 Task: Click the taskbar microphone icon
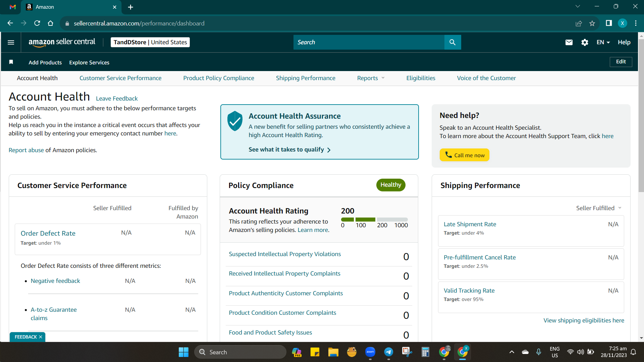pos(539,352)
